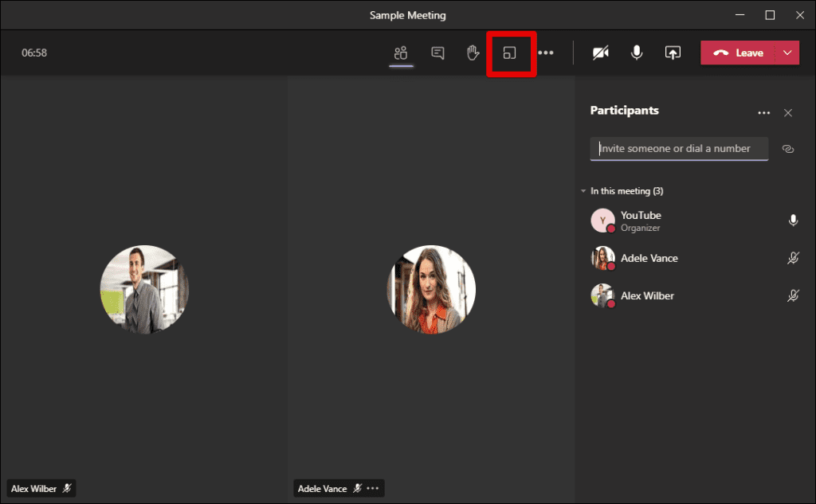
Task: Open the meeting chat conversation
Action: [x=437, y=53]
